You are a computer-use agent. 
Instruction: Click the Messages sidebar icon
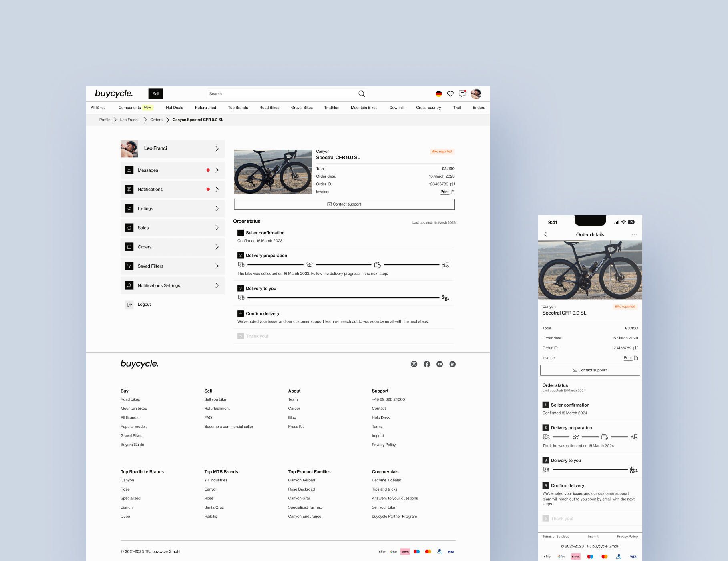pyautogui.click(x=129, y=170)
